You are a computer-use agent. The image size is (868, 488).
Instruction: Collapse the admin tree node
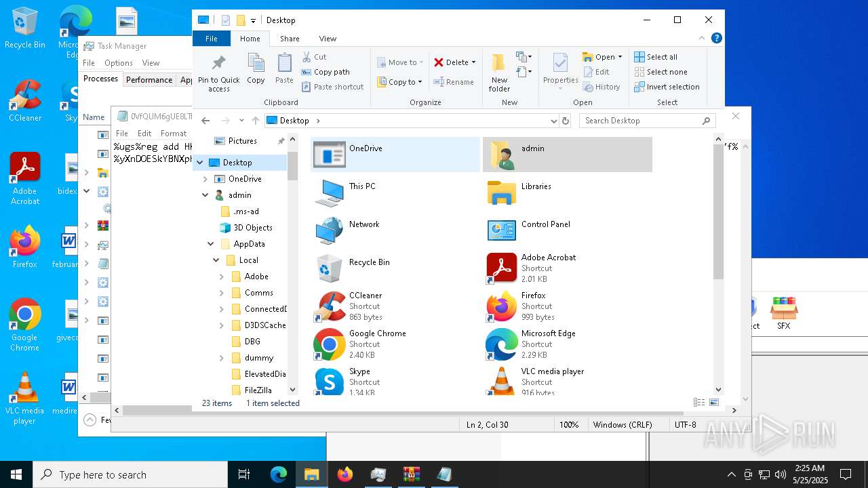(x=205, y=195)
